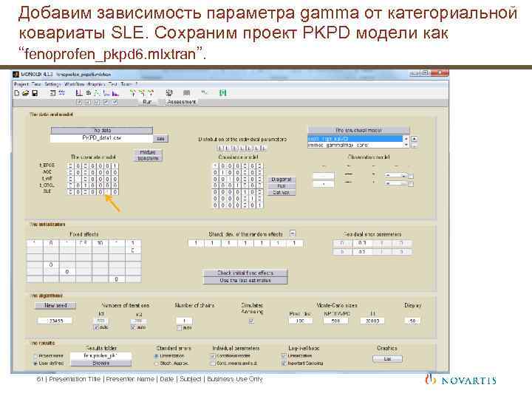The width and height of the screenshot is (532, 399).
Task: Click the Browse button for results folder
Action: click(101, 363)
